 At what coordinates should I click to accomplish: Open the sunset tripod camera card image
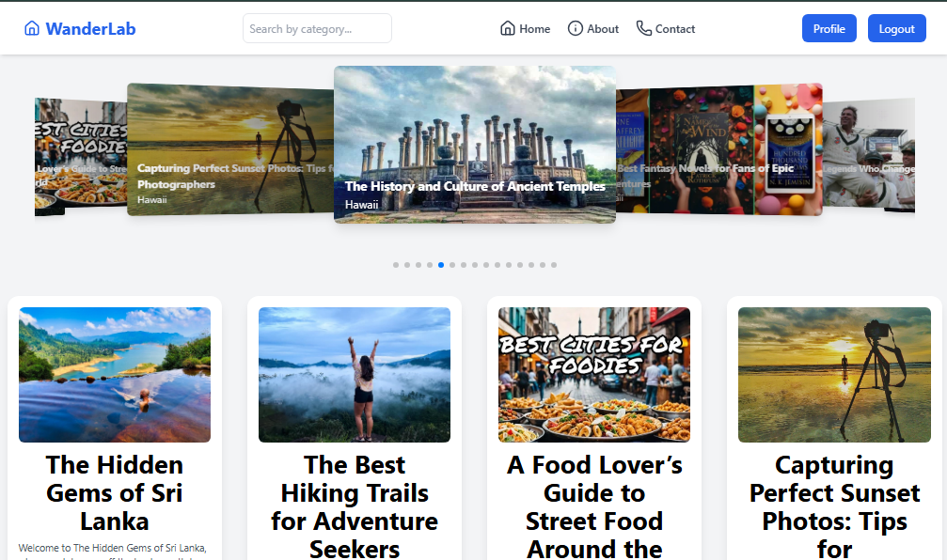pyautogui.click(x=834, y=375)
